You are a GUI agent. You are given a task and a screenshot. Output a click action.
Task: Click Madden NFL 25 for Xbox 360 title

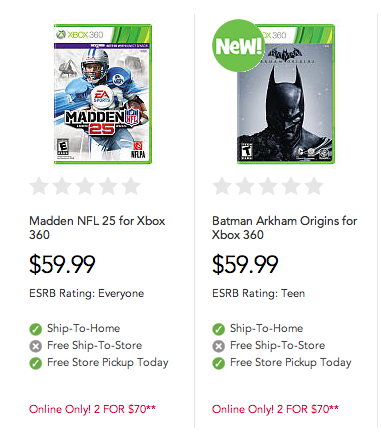coord(97,228)
